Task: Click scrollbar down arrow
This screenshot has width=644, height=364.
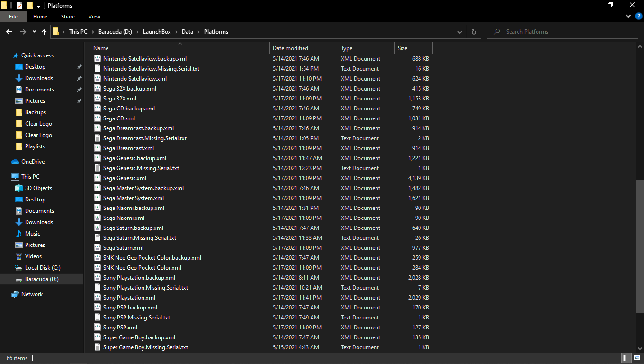Action: (x=640, y=349)
